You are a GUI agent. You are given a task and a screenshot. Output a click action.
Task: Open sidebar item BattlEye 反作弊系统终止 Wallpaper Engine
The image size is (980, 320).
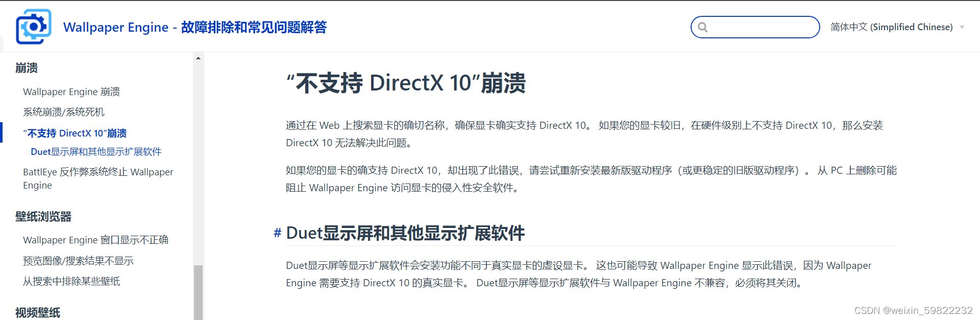point(98,178)
